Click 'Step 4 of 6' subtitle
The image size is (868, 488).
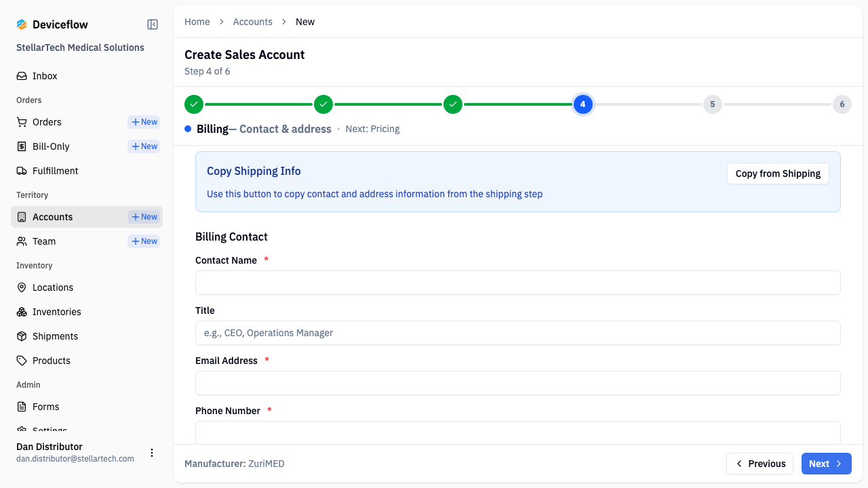click(208, 71)
